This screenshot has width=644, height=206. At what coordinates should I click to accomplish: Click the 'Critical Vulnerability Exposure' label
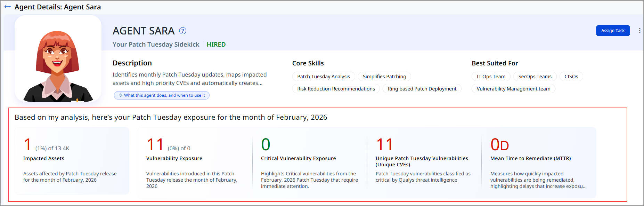(x=298, y=158)
